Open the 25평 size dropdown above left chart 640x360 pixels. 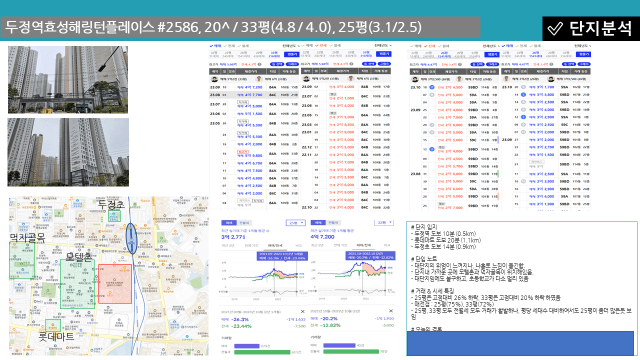(297, 222)
